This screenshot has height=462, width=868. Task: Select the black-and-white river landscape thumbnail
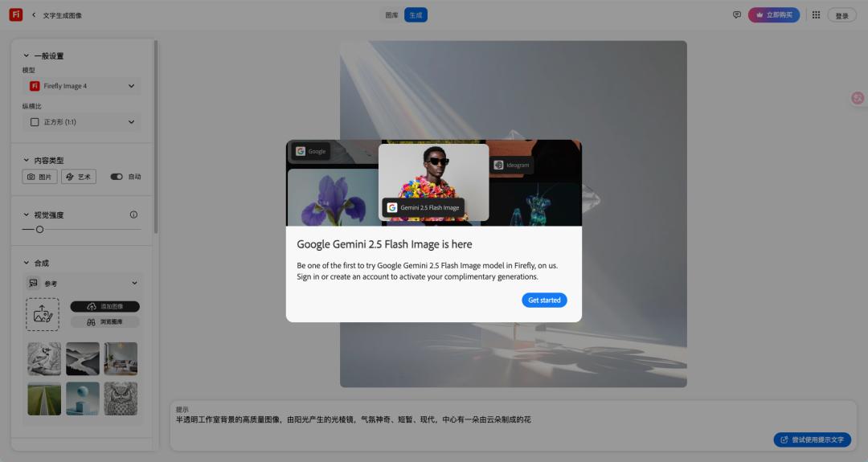83,358
